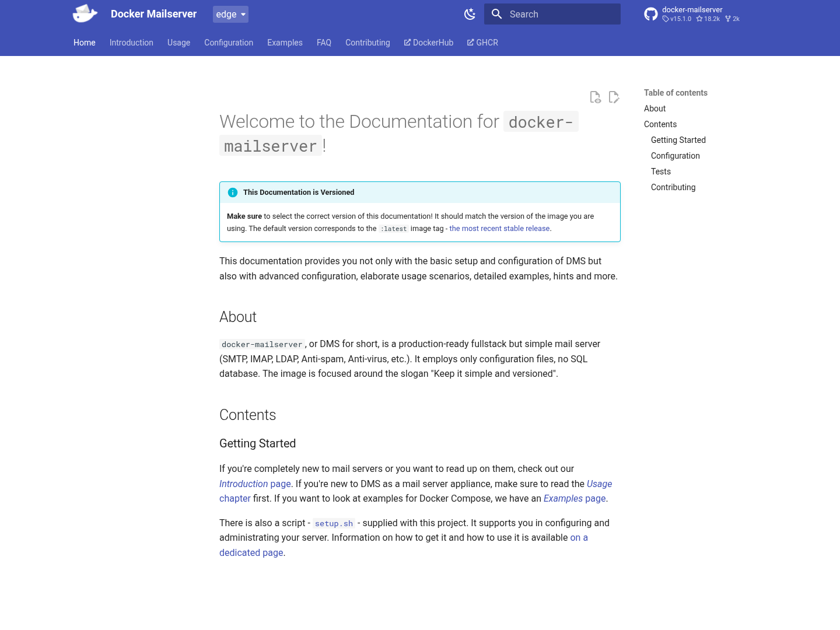Click the Docker Mailserver whale logo
Viewport: 840px width, 630px height.
coord(85,13)
